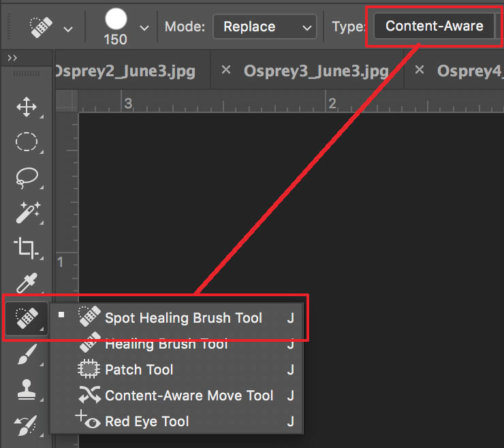Click the Red Eye Tool icon in flyout

(88, 419)
